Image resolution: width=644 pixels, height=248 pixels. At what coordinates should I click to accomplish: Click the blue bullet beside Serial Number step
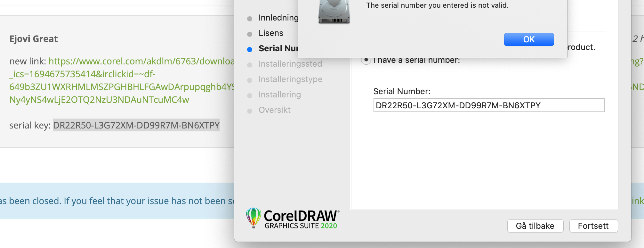click(250, 49)
